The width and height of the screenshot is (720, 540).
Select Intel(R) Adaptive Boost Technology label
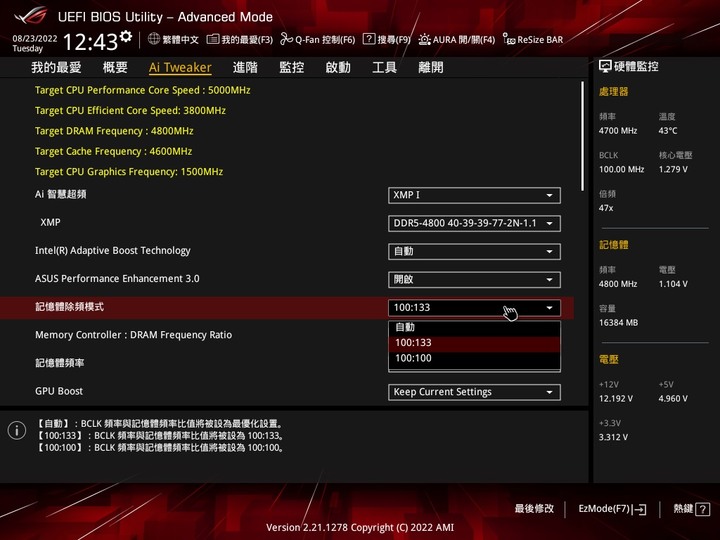pyautogui.click(x=112, y=251)
